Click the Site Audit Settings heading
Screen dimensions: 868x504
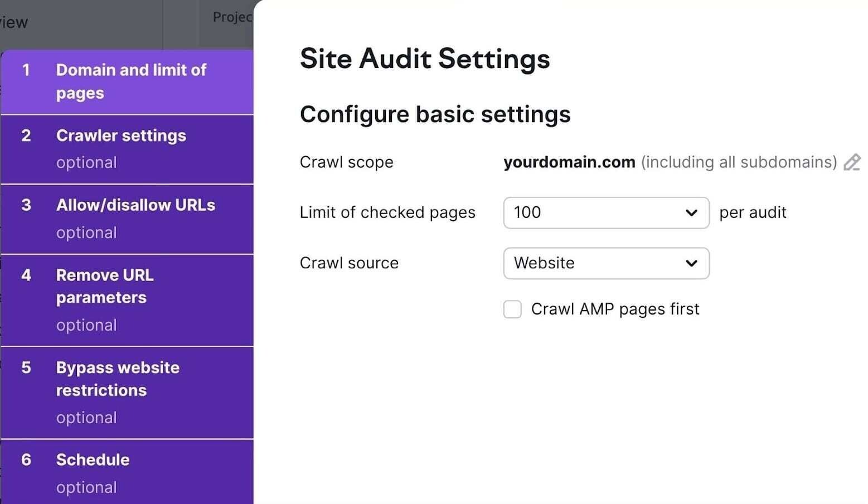(424, 59)
